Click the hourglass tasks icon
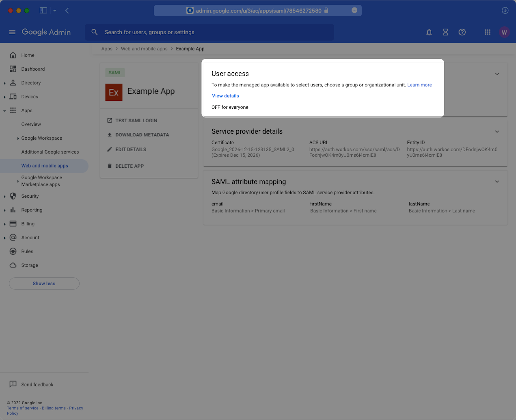 [445, 32]
